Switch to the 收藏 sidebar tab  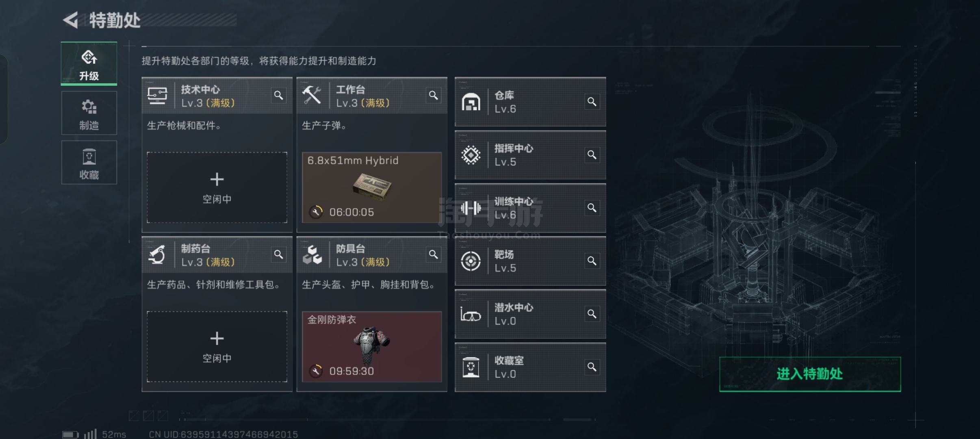(x=89, y=163)
